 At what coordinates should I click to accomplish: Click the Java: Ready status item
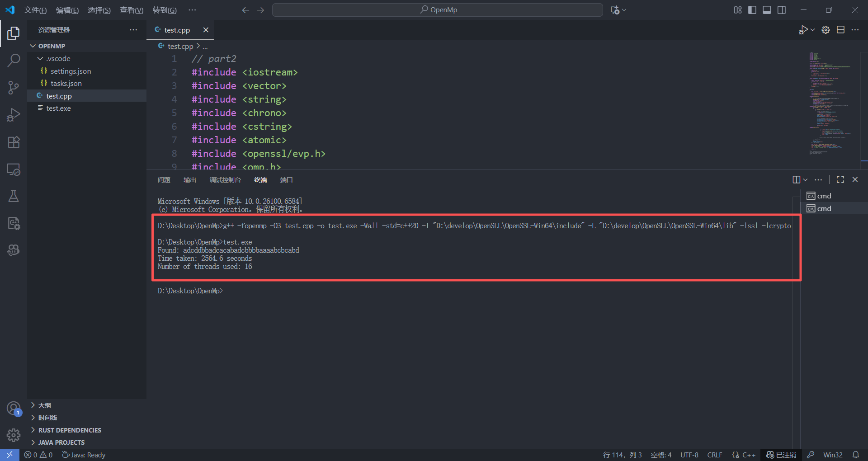84,455
